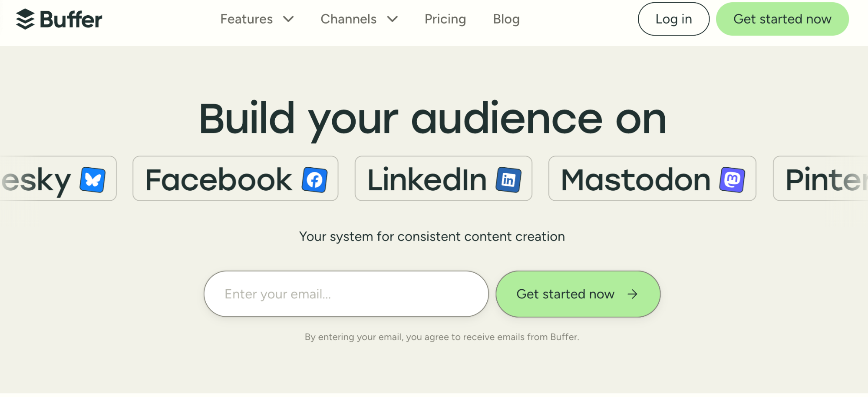868x397 pixels.
Task: Open the Features menu
Action: pyautogui.click(x=247, y=19)
